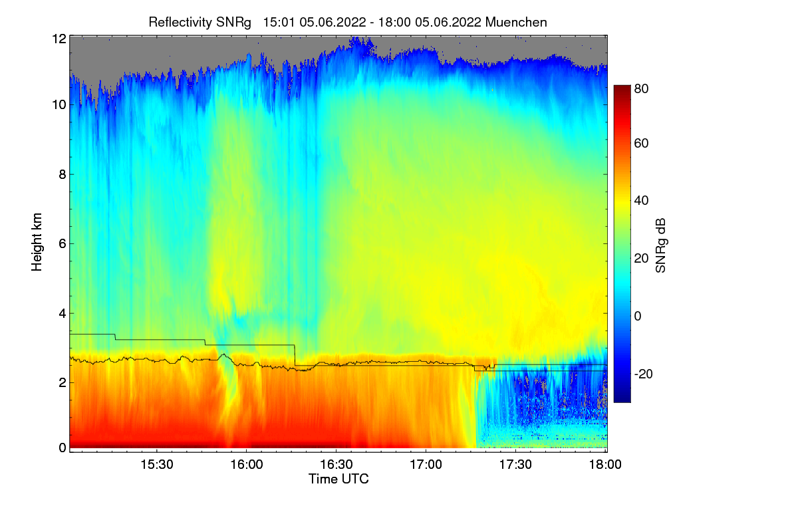Click the height axis label 4
Screen dimensions: 798x532
63,313
